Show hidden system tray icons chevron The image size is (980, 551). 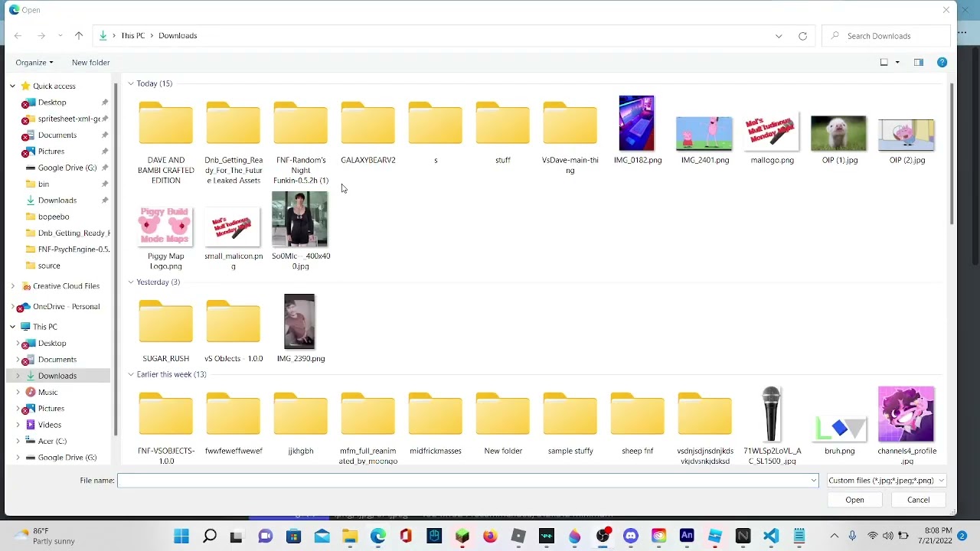834,536
